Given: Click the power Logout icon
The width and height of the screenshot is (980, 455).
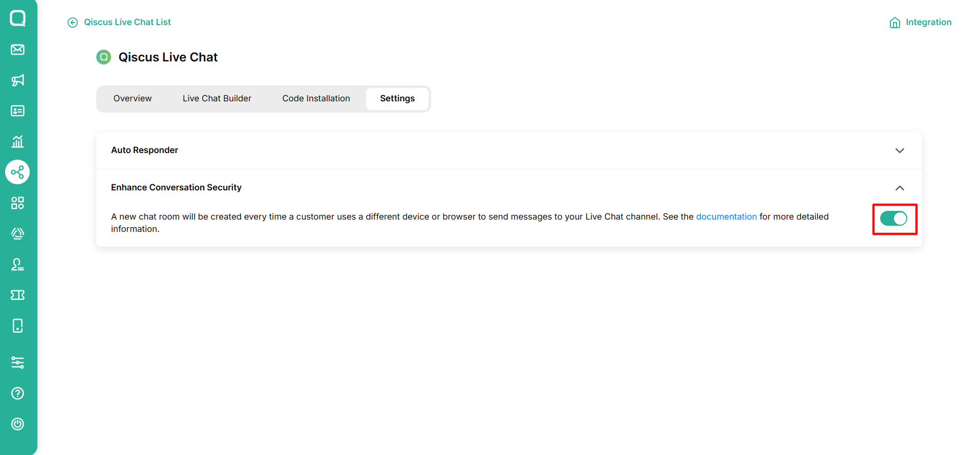Looking at the screenshot, I should [18, 424].
